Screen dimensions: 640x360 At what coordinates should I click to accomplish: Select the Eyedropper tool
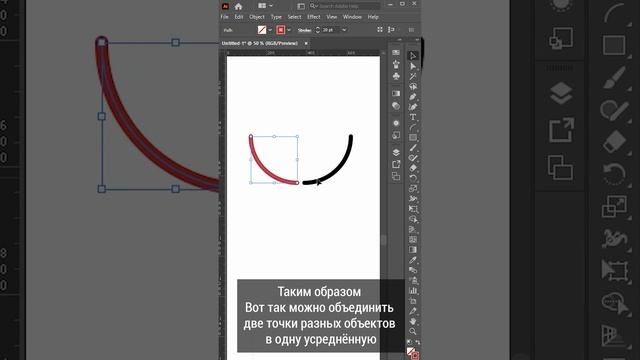tap(413, 260)
